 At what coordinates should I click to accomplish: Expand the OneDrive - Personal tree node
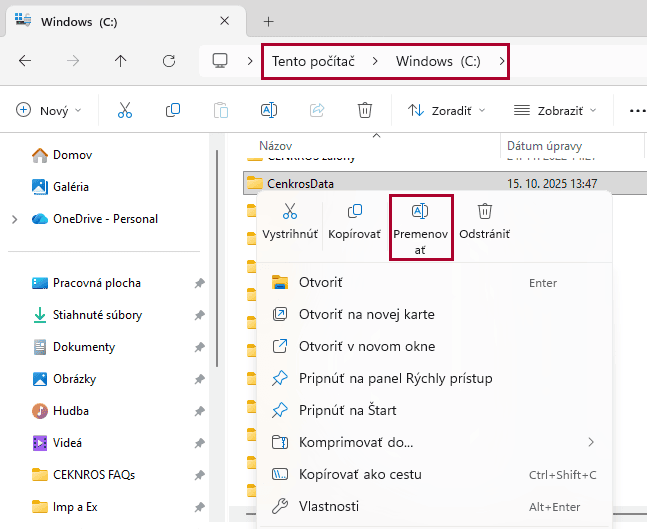[14, 219]
